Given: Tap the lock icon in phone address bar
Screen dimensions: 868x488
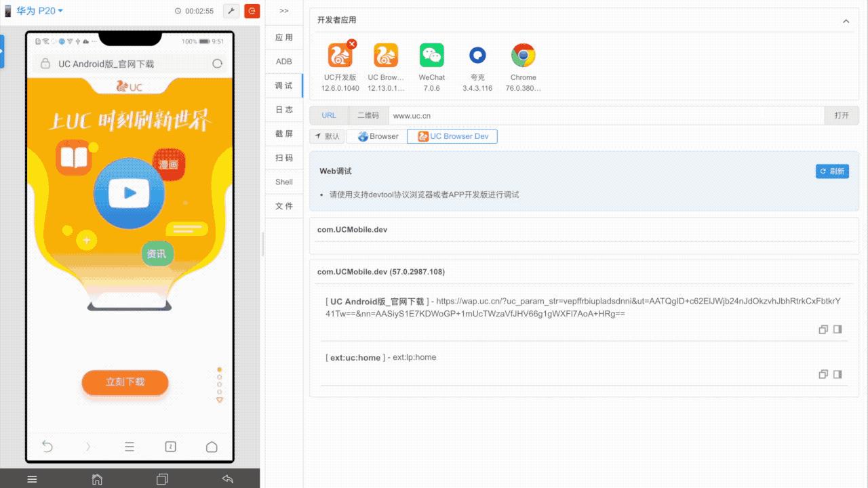Looking at the screenshot, I should coord(45,64).
